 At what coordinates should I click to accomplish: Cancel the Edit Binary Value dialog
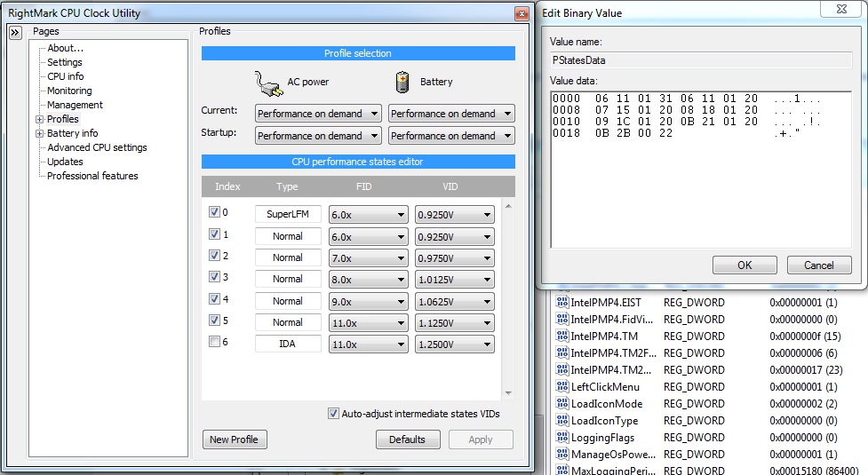[x=819, y=265]
